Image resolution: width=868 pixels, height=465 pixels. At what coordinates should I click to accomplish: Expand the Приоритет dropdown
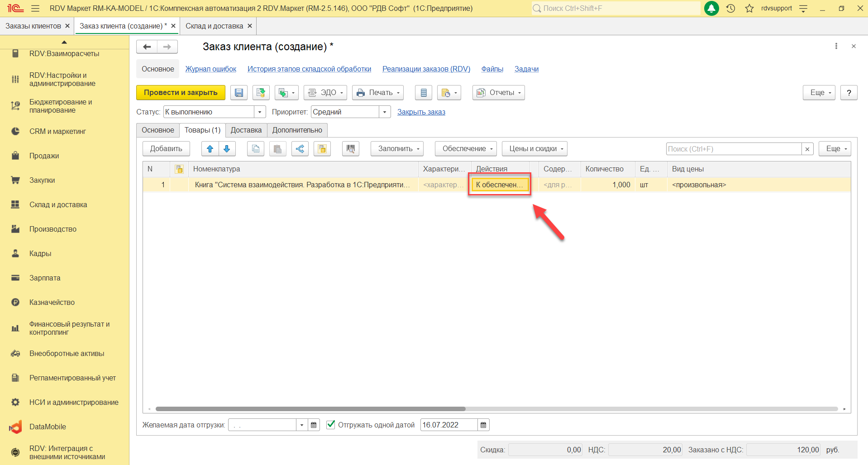tap(385, 112)
